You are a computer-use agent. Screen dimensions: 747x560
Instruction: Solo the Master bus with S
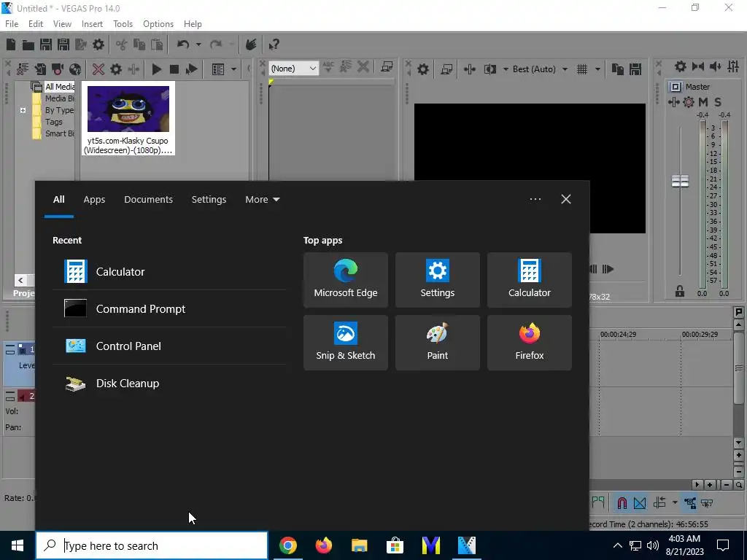tap(718, 102)
